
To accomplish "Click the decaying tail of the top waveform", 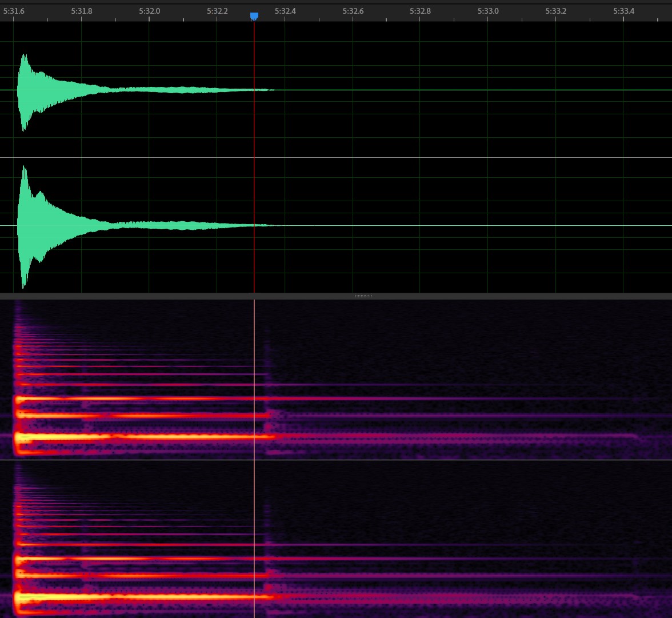I will 171,90.
